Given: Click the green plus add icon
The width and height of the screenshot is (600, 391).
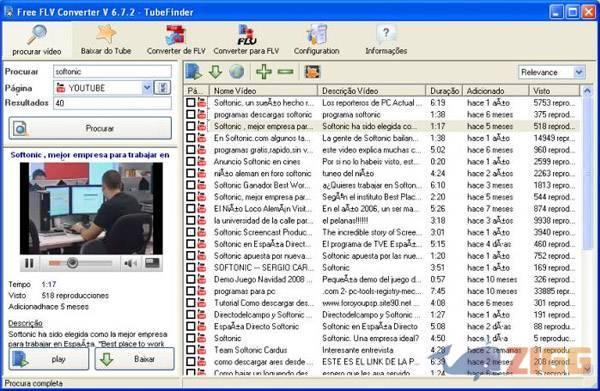Looking at the screenshot, I should (x=264, y=72).
